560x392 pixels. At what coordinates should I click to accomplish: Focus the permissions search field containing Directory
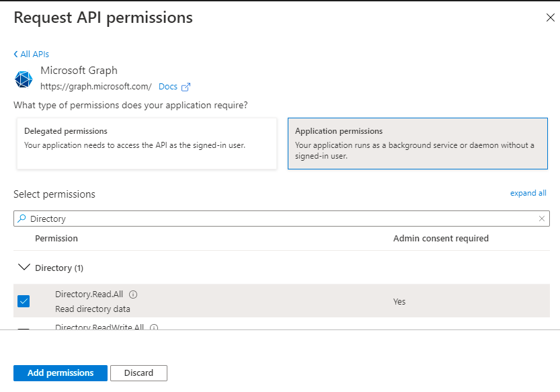click(282, 219)
